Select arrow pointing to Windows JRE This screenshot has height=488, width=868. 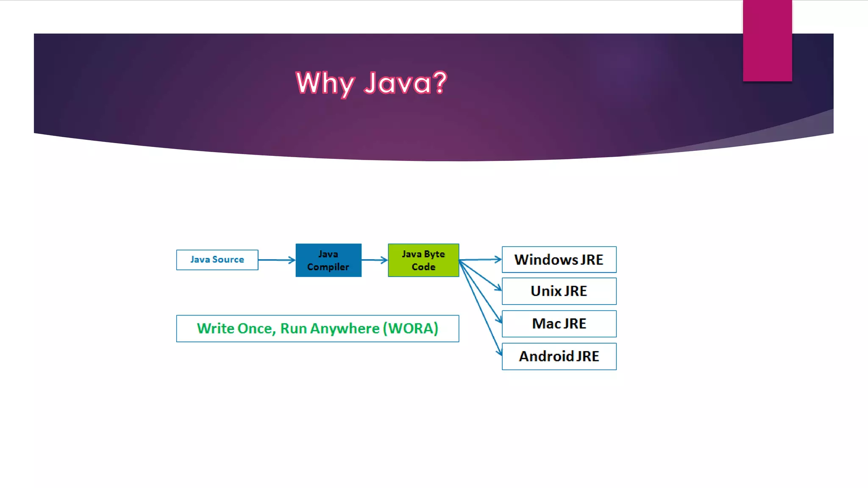click(x=480, y=259)
